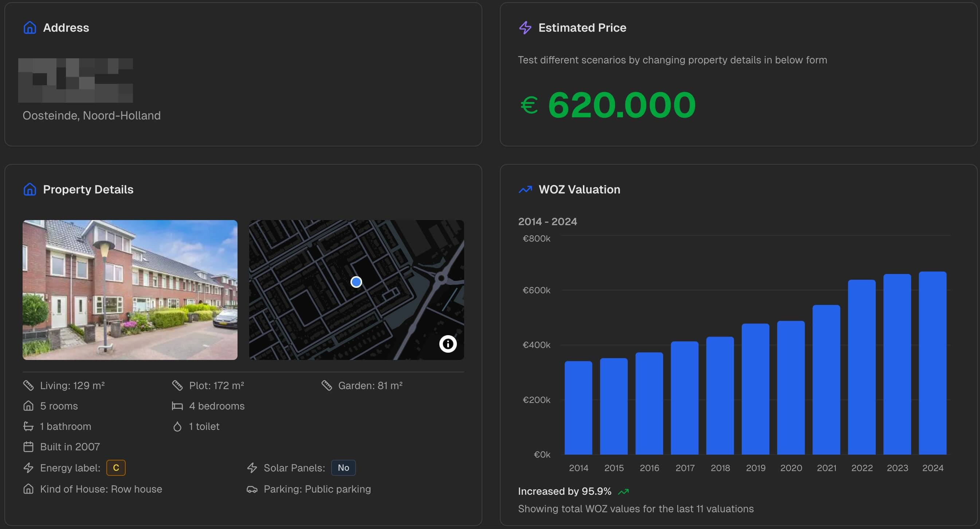Toggle the Solar Panels 'No' badge
This screenshot has width=980, height=529.
(x=343, y=468)
